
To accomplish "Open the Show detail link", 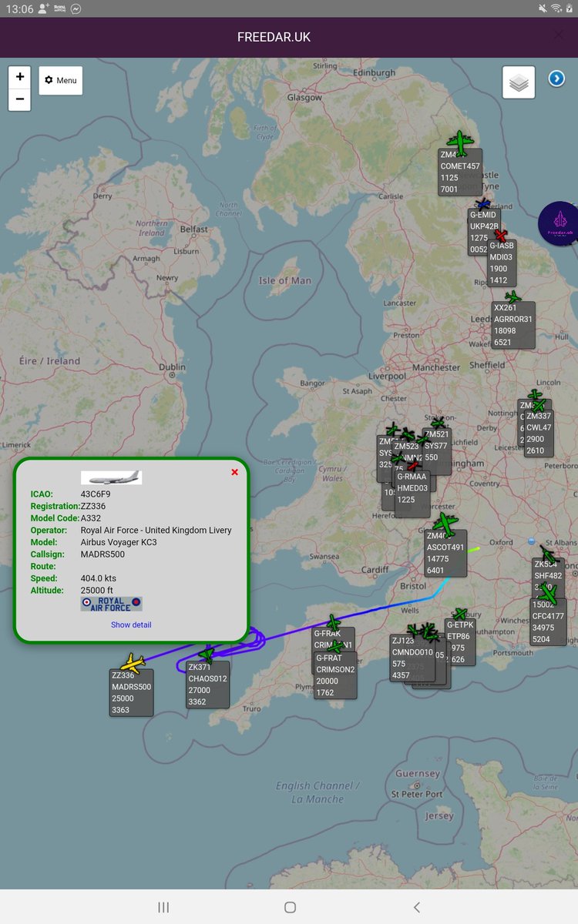I will click(x=131, y=624).
